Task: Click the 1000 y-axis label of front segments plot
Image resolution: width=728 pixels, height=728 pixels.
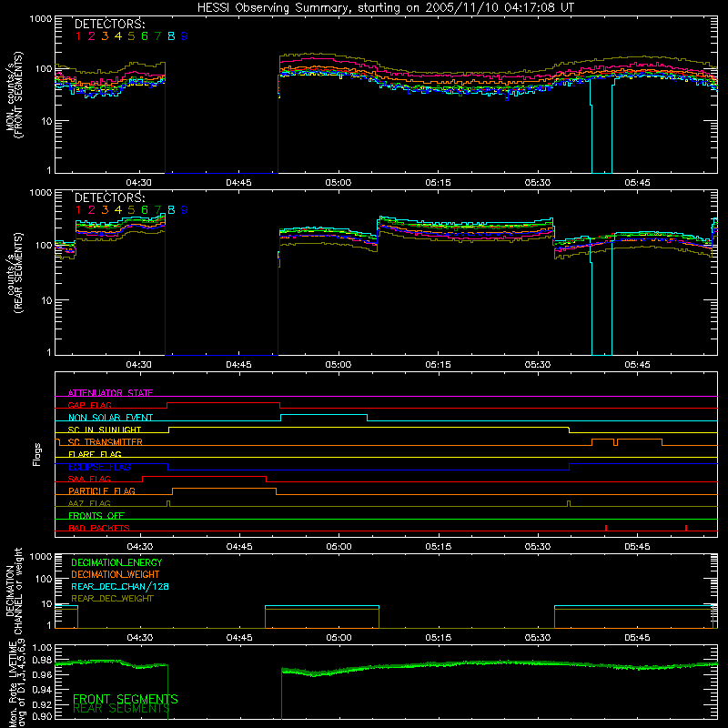Action: [x=41, y=19]
